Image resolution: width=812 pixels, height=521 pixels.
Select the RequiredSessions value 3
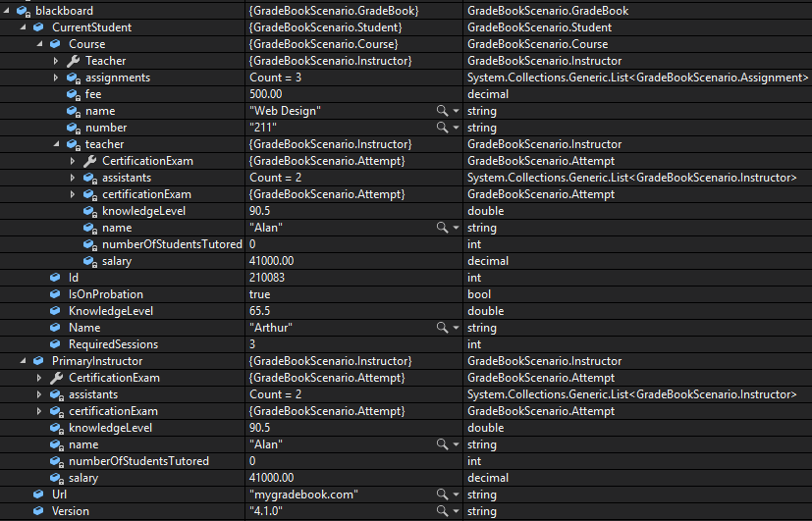pos(252,344)
